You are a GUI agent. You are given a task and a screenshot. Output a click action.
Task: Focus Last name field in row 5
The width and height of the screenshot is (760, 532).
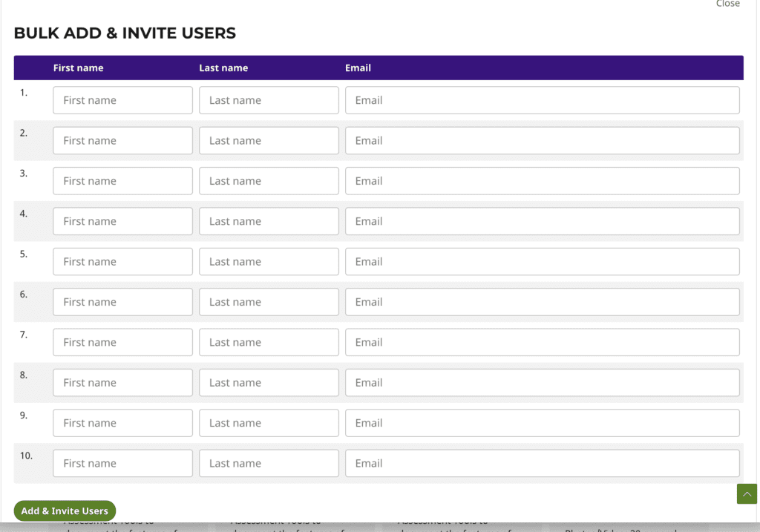coord(269,261)
